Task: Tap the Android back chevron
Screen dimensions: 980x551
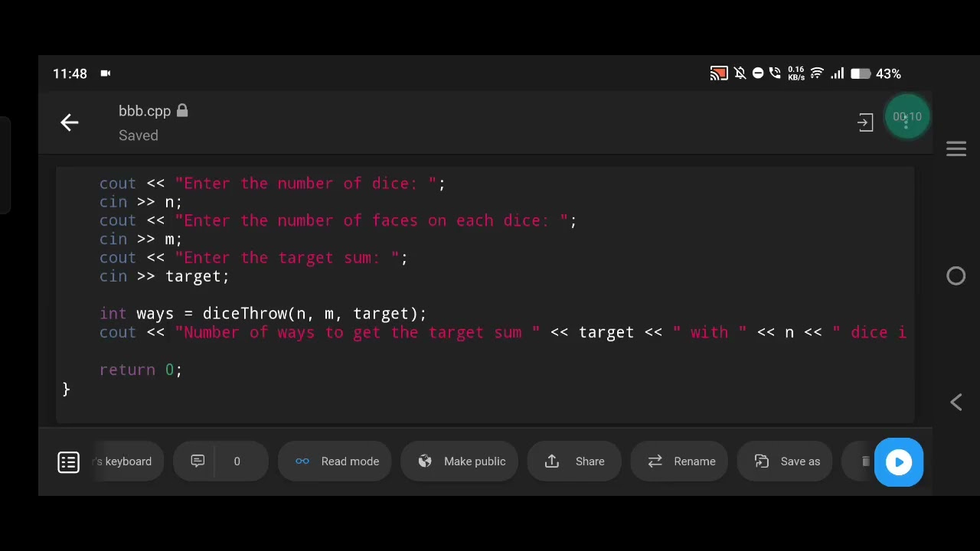Action: pyautogui.click(x=956, y=403)
